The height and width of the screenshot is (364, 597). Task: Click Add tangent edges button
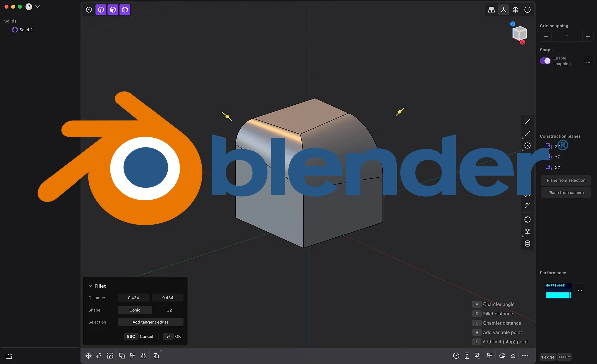click(151, 322)
